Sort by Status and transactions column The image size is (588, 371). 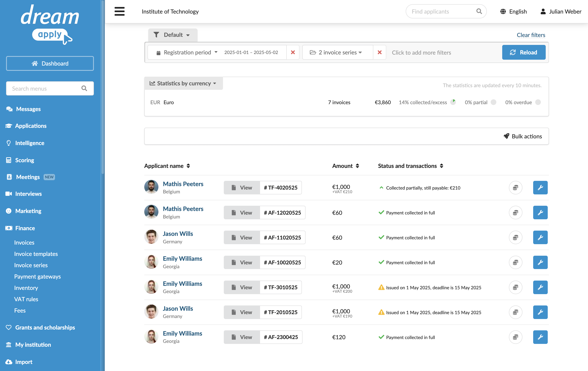pos(411,166)
